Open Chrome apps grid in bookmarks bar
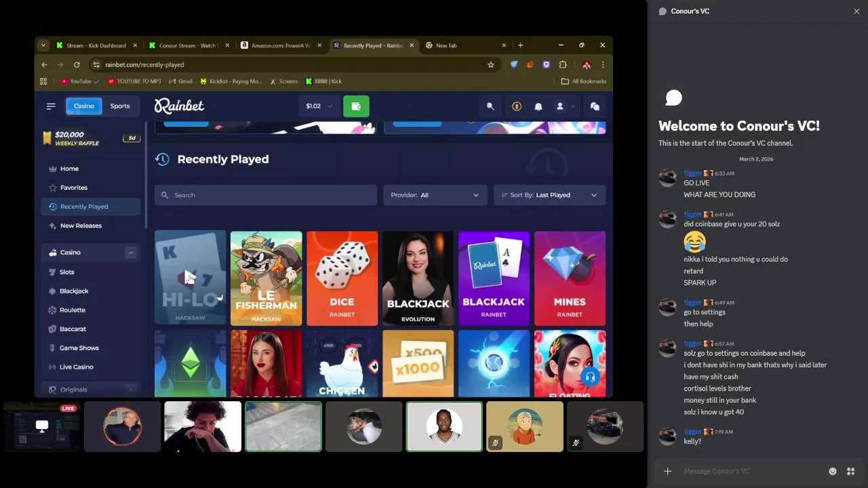The width and height of the screenshot is (868, 488). click(x=43, y=81)
